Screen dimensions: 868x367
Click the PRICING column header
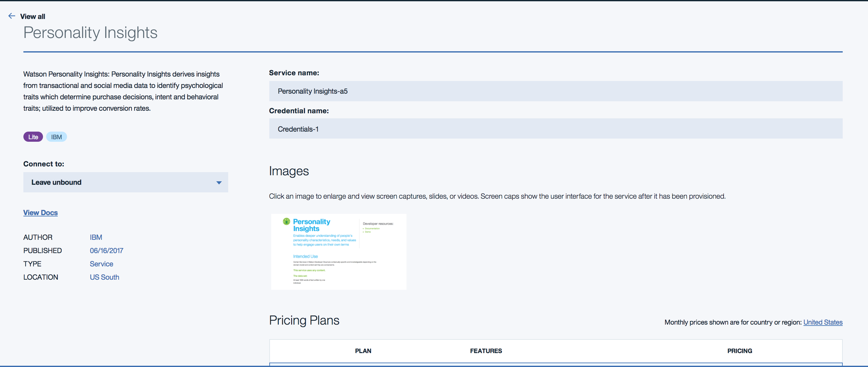(x=740, y=351)
